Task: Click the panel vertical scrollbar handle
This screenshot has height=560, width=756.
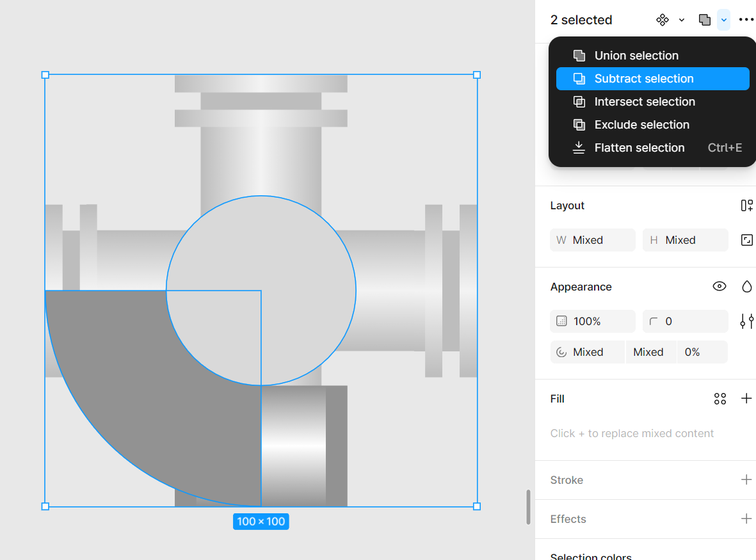Action: click(x=528, y=507)
